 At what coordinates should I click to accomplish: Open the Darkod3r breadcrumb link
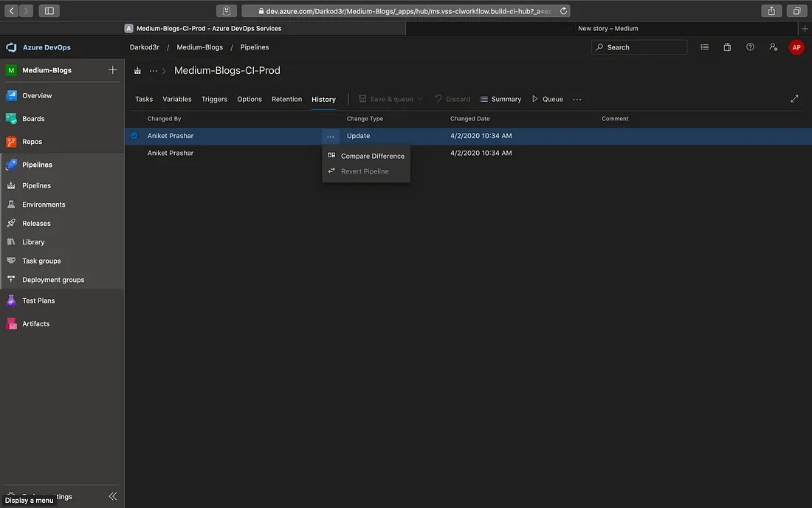pyautogui.click(x=145, y=47)
